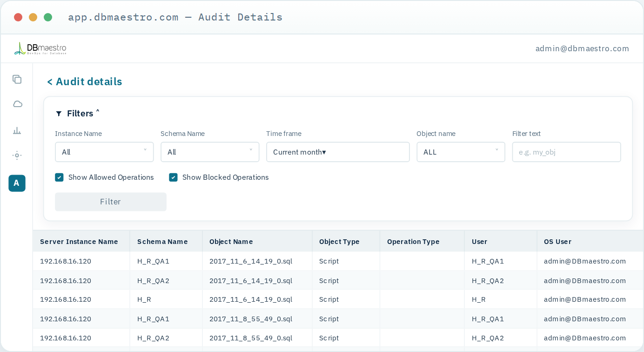Toggle Show Allowed Operations checkbox

click(59, 177)
